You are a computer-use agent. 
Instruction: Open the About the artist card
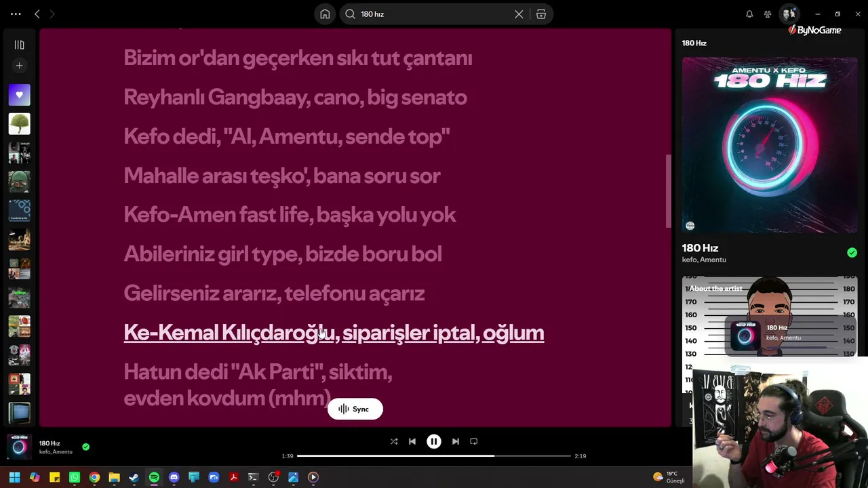tap(770, 317)
